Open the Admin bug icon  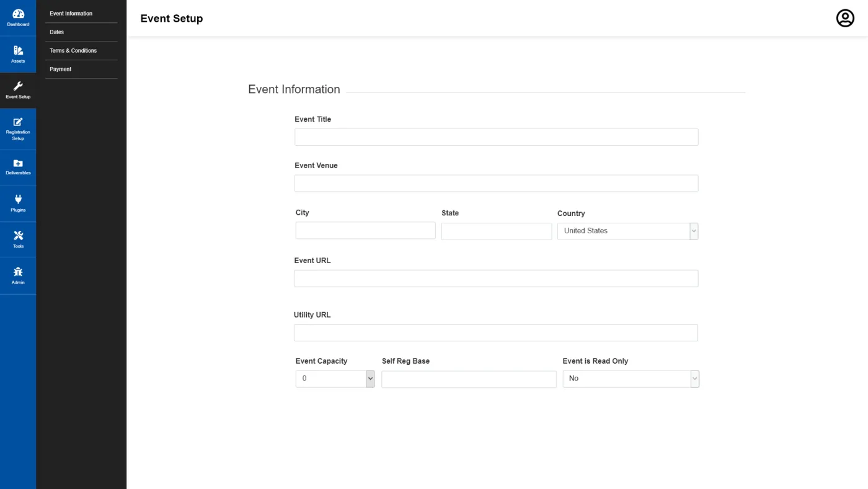click(18, 272)
